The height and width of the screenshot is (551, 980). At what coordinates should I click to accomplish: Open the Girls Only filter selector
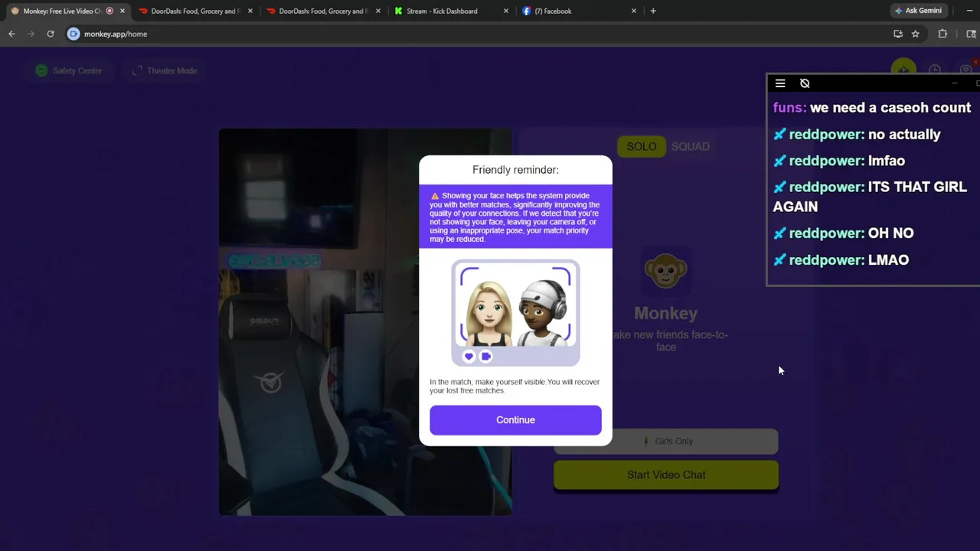666,441
